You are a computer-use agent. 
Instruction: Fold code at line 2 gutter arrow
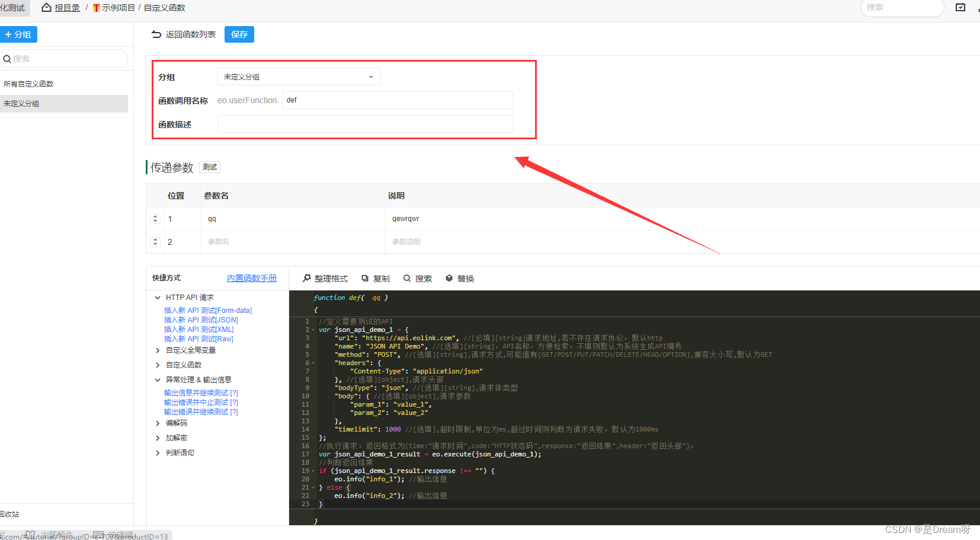click(313, 330)
